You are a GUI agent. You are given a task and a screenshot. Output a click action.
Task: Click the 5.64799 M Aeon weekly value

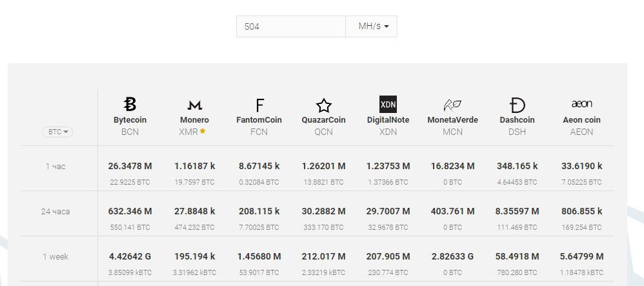click(x=581, y=257)
